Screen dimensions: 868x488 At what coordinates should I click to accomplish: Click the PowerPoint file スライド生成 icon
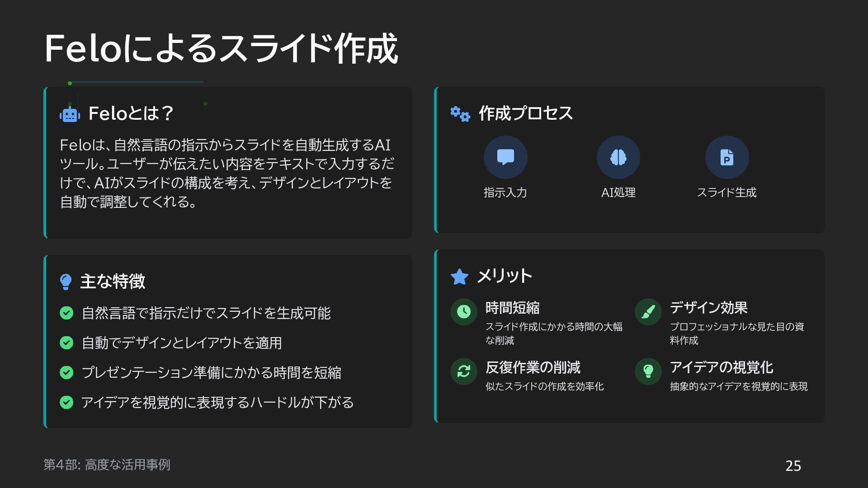coord(726,157)
